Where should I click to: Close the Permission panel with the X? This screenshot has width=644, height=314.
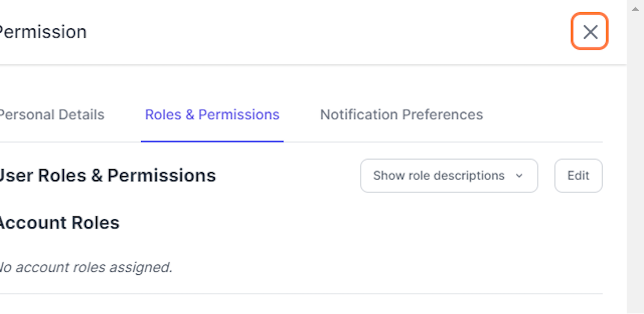point(590,32)
